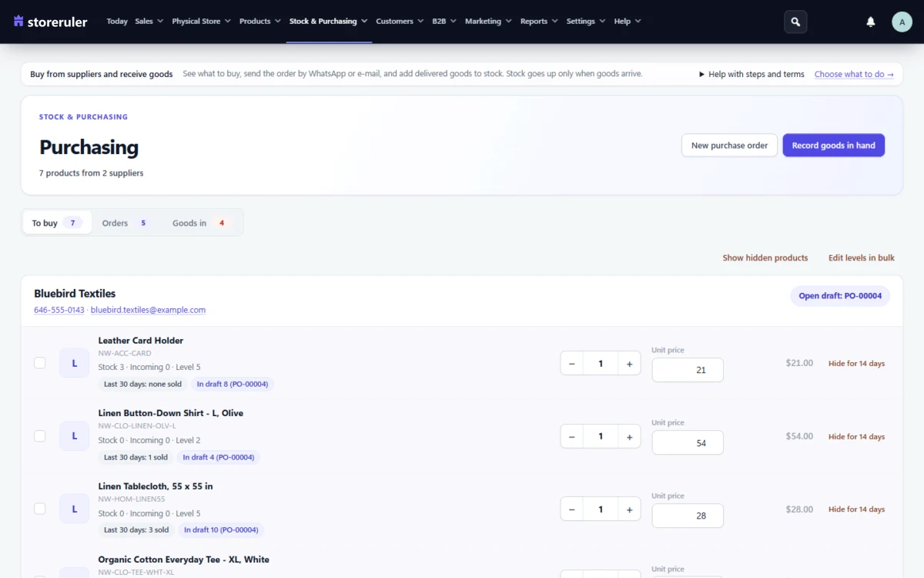Click Last 30 days: 3 sold badge

coord(136,530)
